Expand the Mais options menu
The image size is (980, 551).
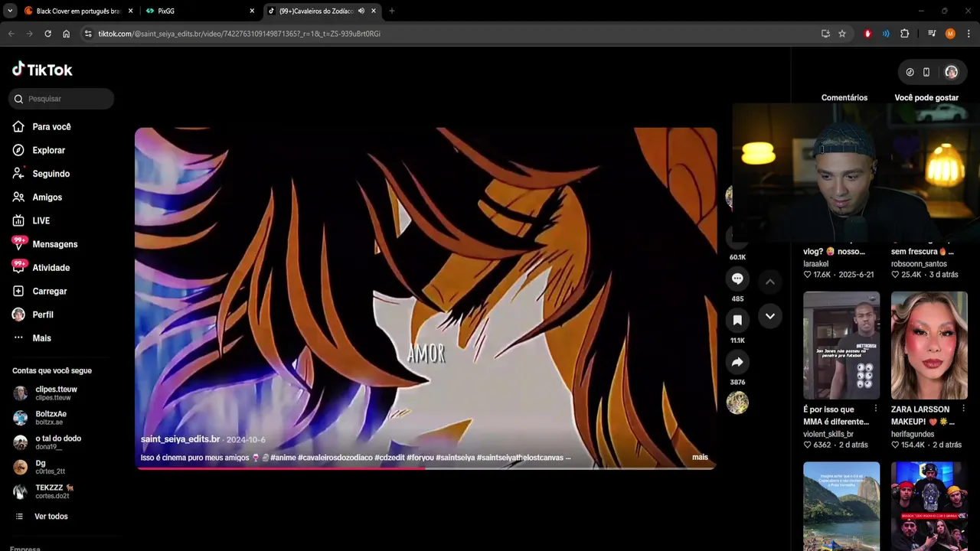click(32, 338)
